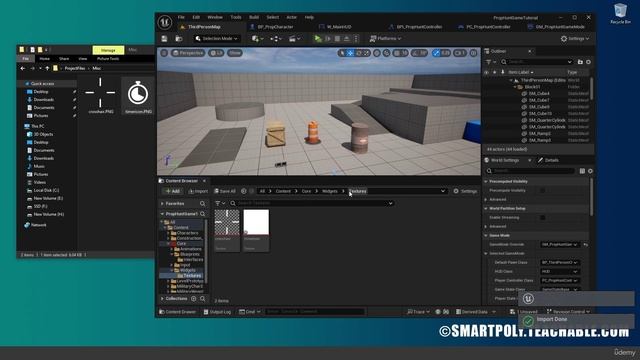Open the Output Log in status bar
This screenshot has height=360, width=640.
point(217,312)
